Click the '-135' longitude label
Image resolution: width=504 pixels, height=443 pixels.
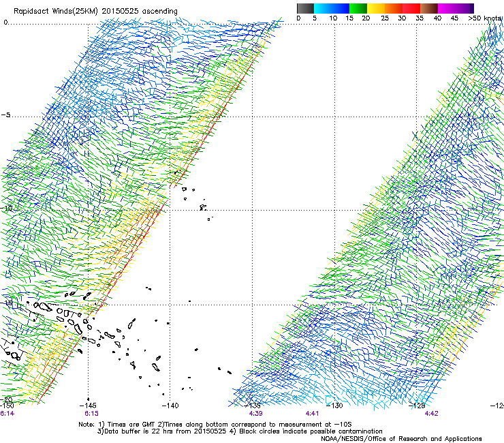pos(252,406)
